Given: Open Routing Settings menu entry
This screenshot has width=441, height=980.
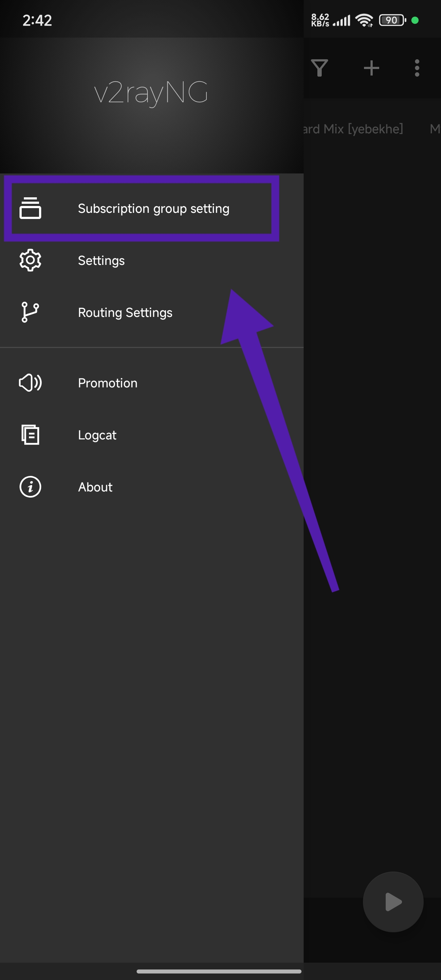Looking at the screenshot, I should [x=151, y=312].
